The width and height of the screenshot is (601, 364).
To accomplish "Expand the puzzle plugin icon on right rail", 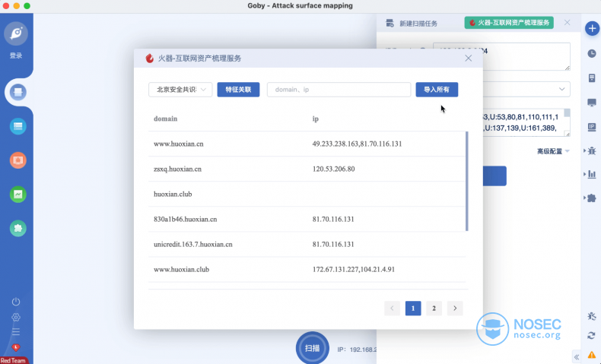I will click(x=590, y=198).
